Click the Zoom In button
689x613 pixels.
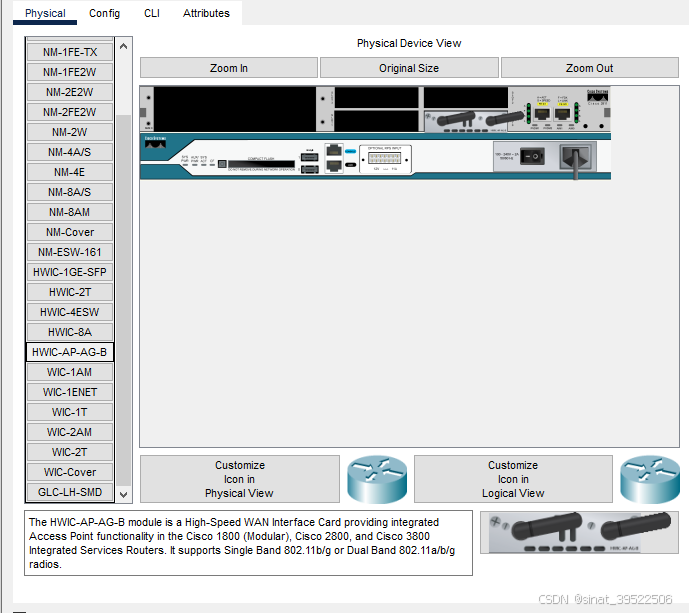point(228,68)
